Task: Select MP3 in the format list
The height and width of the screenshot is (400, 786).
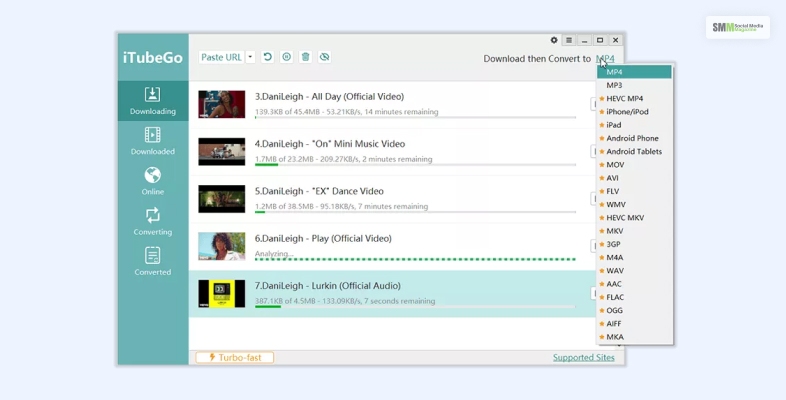Action: [x=635, y=85]
